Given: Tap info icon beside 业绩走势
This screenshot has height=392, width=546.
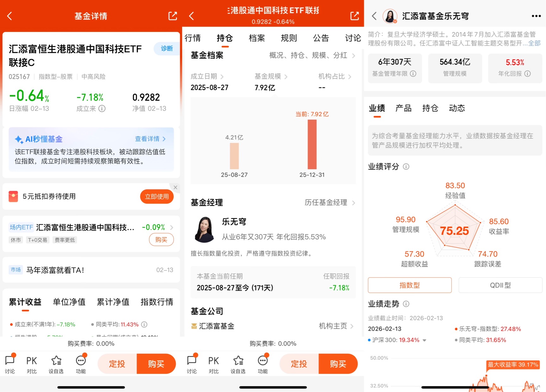Looking at the screenshot, I should tap(406, 304).
